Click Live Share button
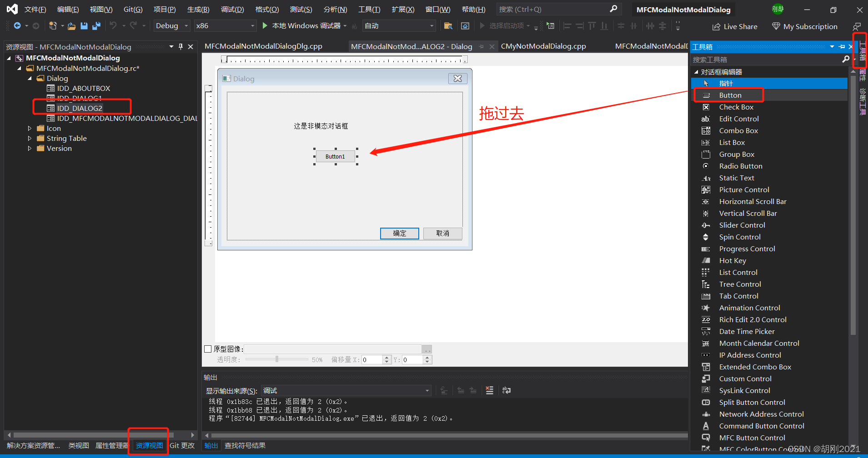The image size is (868, 458). pos(735,26)
